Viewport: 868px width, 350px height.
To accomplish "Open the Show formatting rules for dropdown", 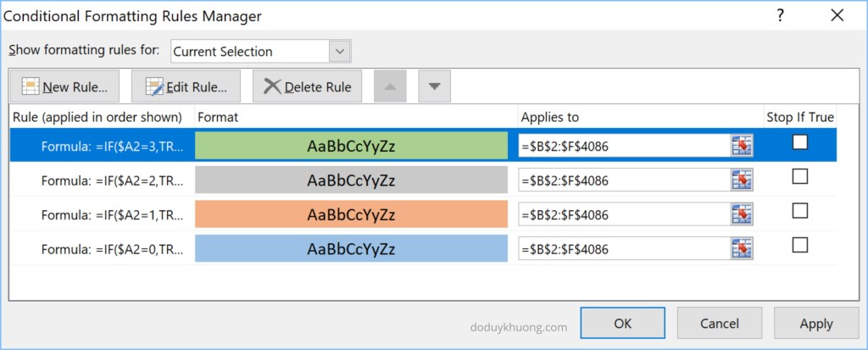I will tap(340, 51).
